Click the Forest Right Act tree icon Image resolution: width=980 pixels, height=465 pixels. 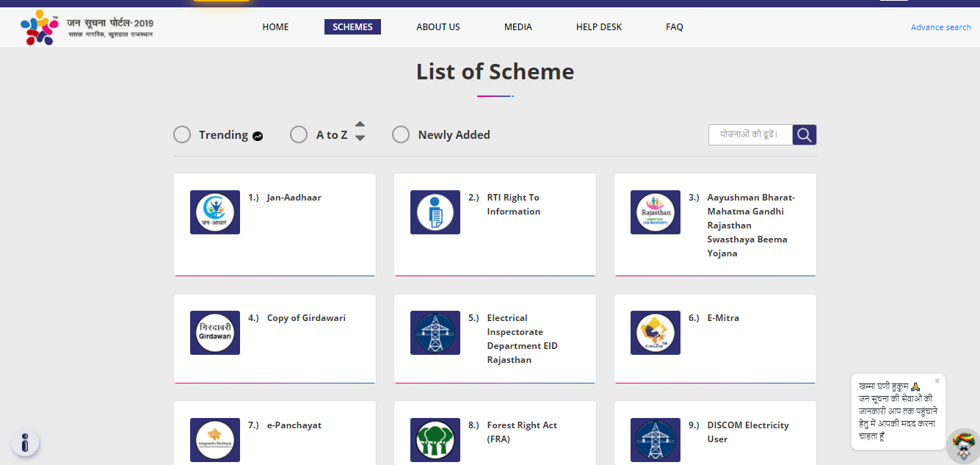435,440
